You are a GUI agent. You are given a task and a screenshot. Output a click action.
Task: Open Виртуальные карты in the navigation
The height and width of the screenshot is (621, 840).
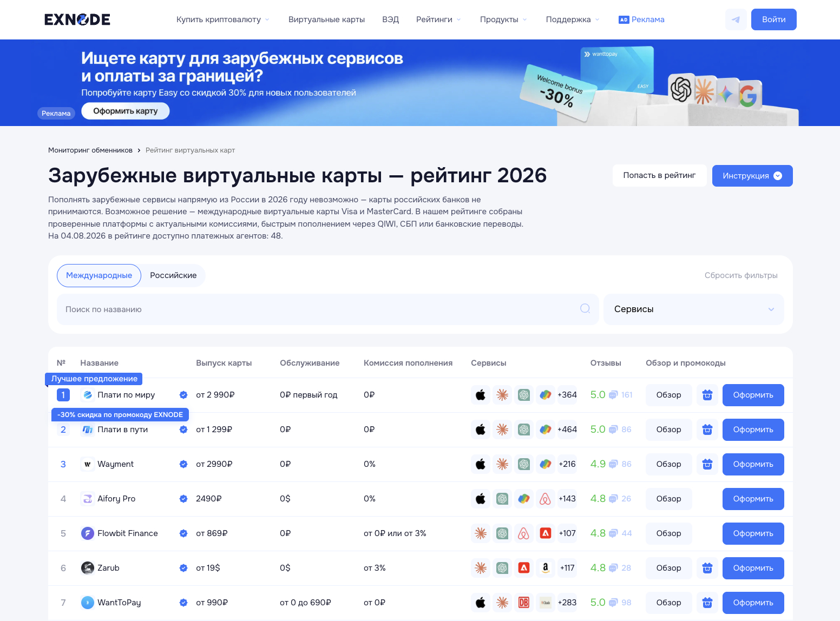(x=326, y=19)
